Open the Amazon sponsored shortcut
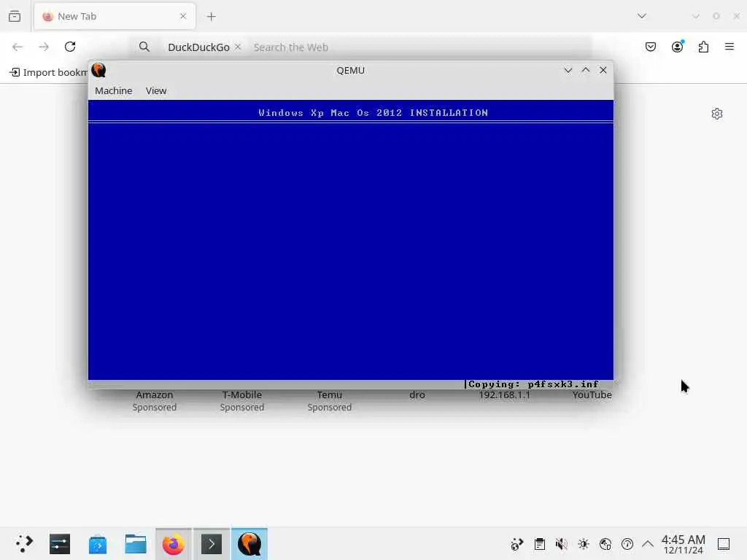This screenshot has width=747, height=560. coord(155,400)
